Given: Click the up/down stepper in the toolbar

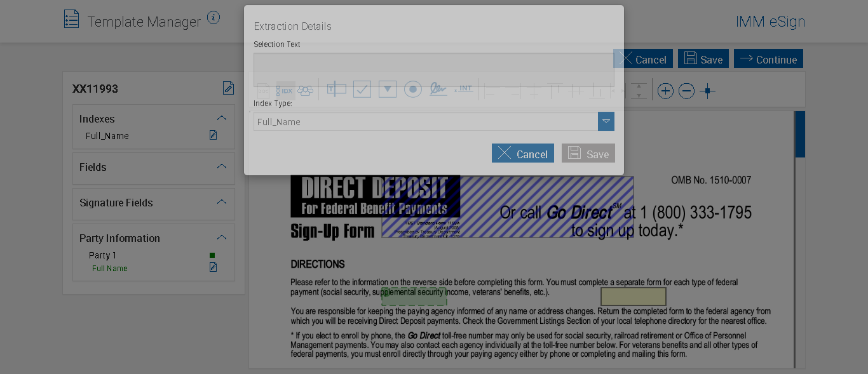Looking at the screenshot, I should pyautogui.click(x=639, y=91).
